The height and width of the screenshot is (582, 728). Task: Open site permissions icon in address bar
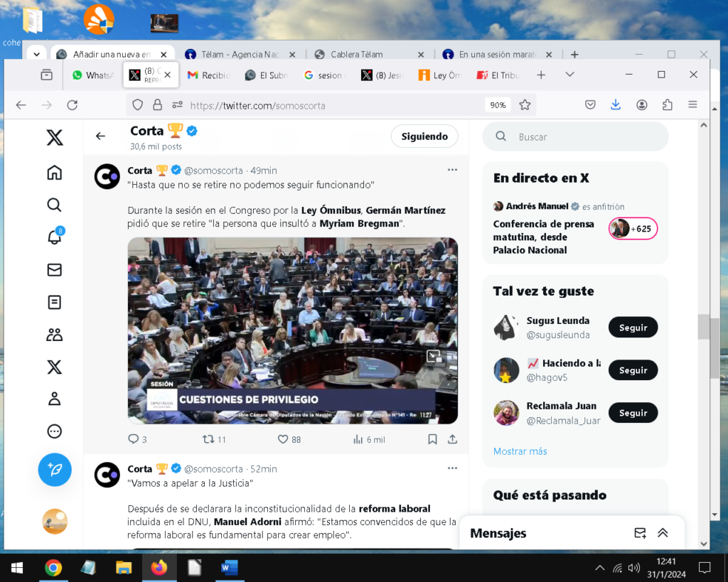coord(177,105)
